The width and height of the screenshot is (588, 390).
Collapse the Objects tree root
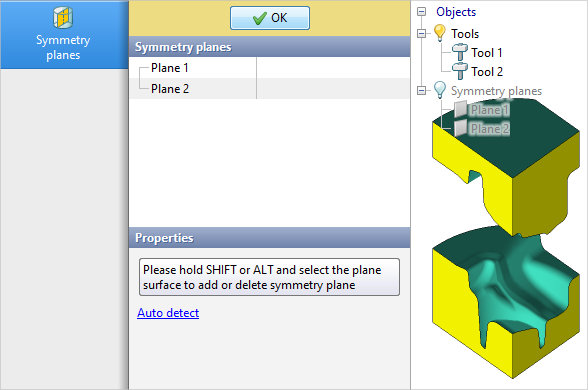pos(422,12)
